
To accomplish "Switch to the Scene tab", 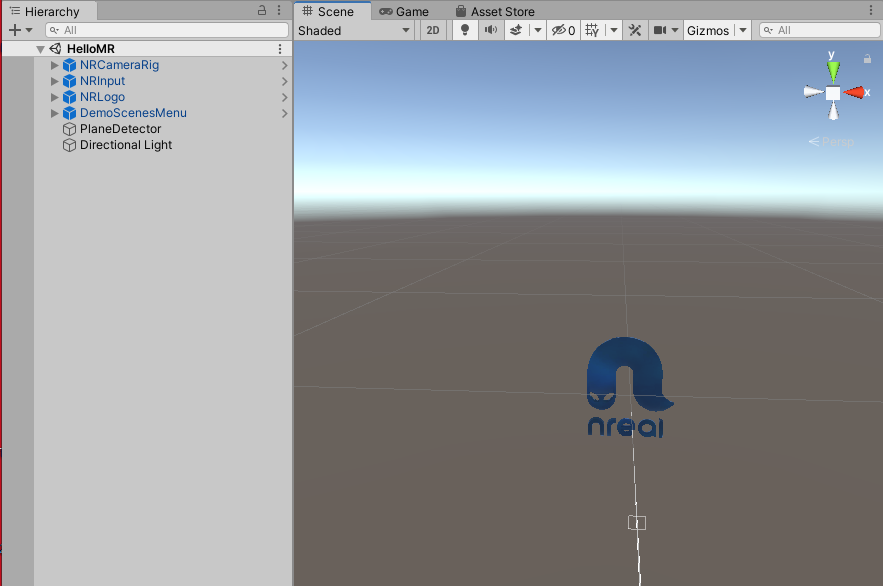I will pos(332,11).
